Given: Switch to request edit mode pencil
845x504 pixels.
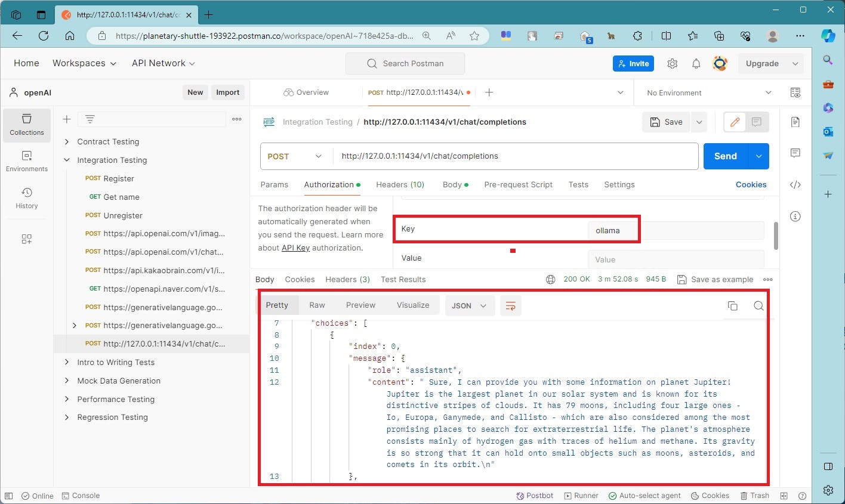Looking at the screenshot, I should pos(735,122).
